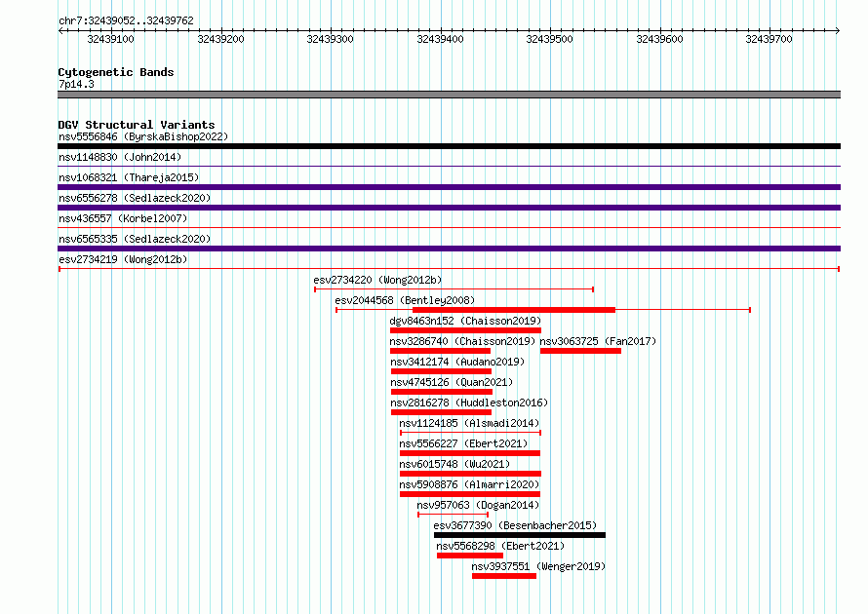Click ruler position 32439300
Viewport: 868px width, 614px height.
coord(331,39)
